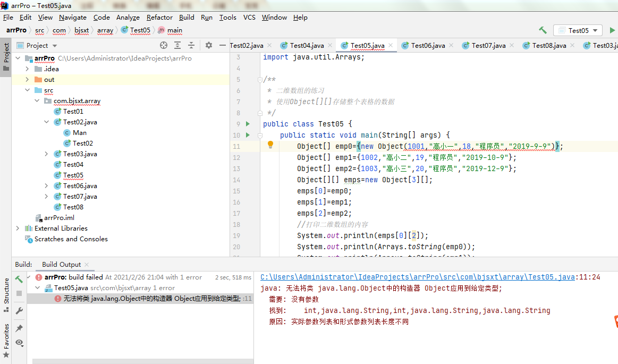Switch to Test04.java editor tab
Screen dimensions: 618x364
(x=307, y=45)
